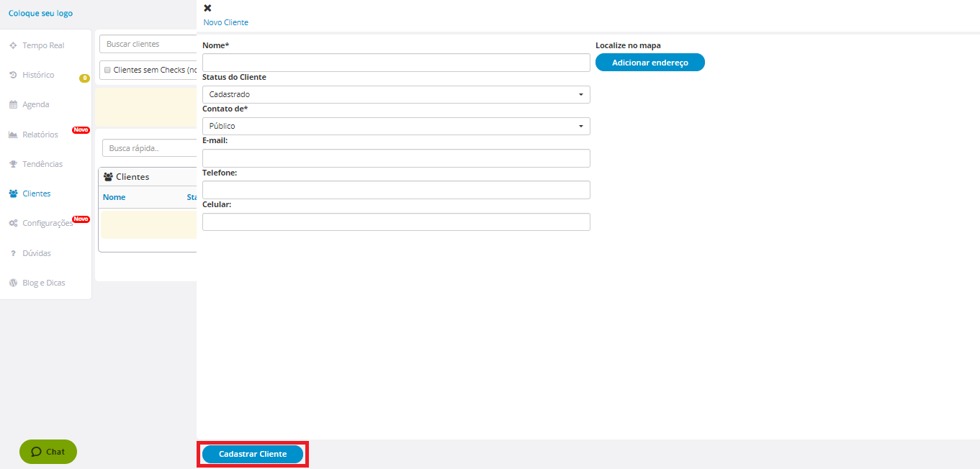Click the Blog e Dicas WordPress icon
This screenshot has height=469, width=980.
point(13,283)
